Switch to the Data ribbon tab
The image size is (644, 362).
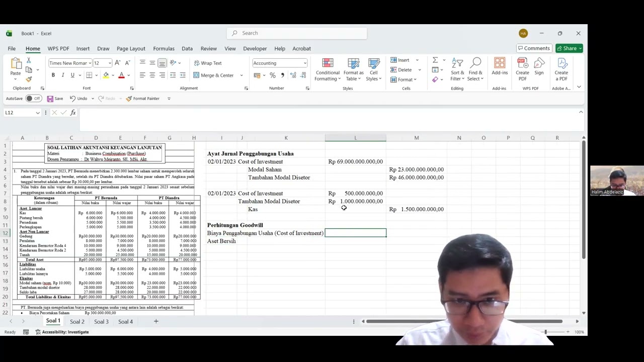(x=187, y=49)
